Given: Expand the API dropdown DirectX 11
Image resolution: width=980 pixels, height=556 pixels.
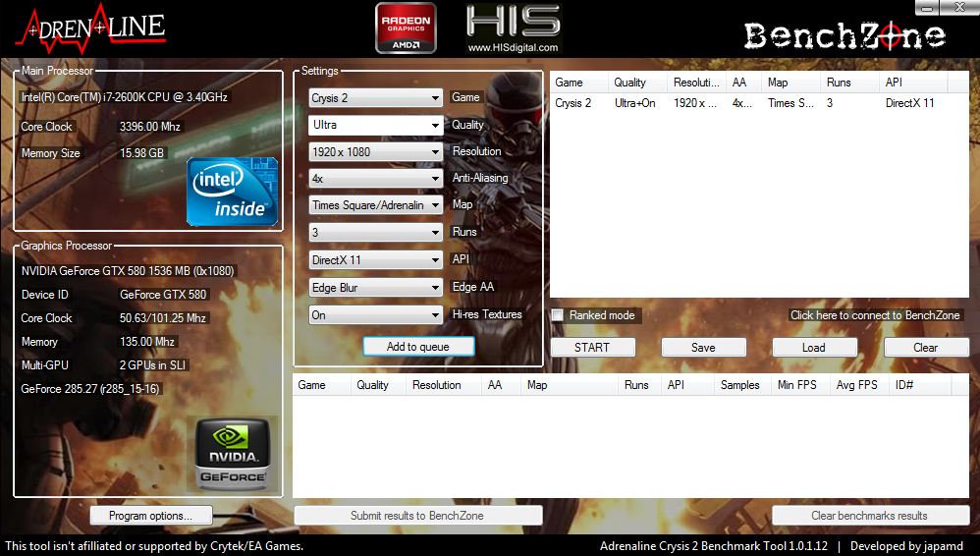Looking at the screenshot, I should (376, 260).
